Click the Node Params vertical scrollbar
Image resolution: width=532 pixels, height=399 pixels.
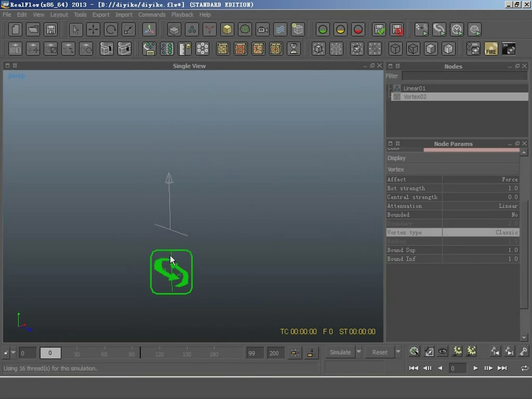524,255
